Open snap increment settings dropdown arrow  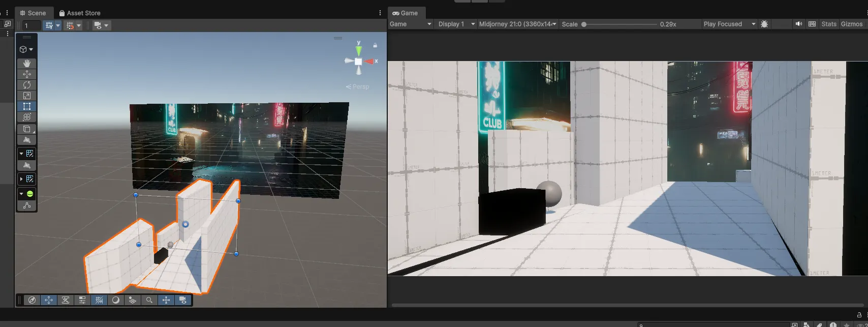(79, 25)
